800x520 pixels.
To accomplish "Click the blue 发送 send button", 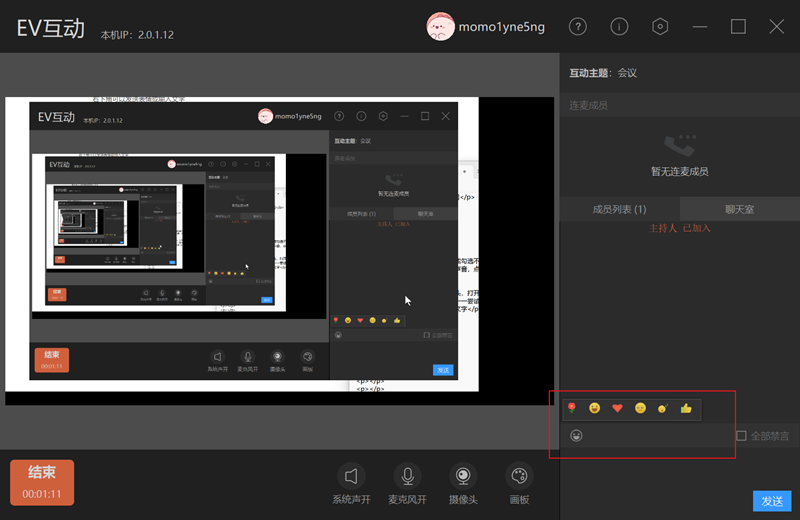I will click(x=772, y=501).
